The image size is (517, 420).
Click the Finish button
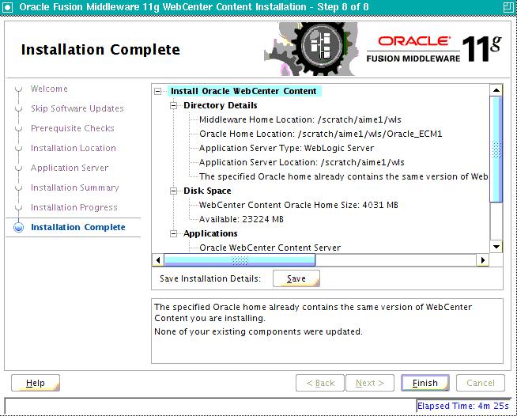(425, 383)
